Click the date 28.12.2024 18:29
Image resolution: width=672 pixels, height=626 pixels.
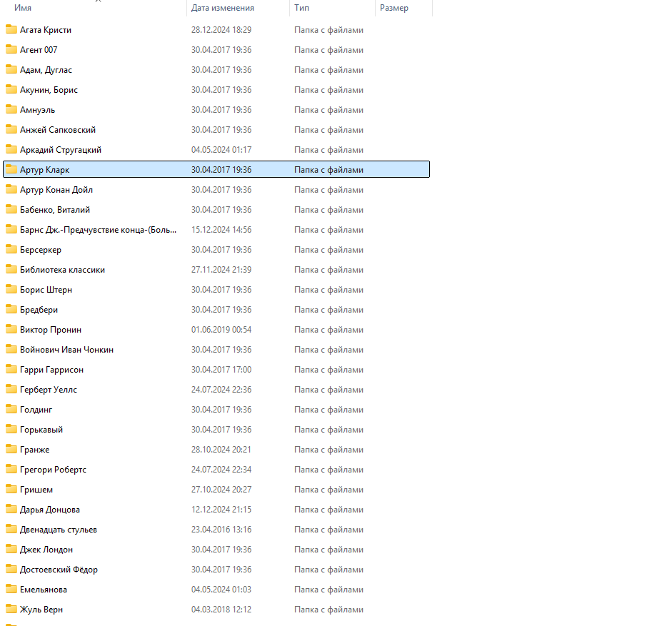pos(221,29)
